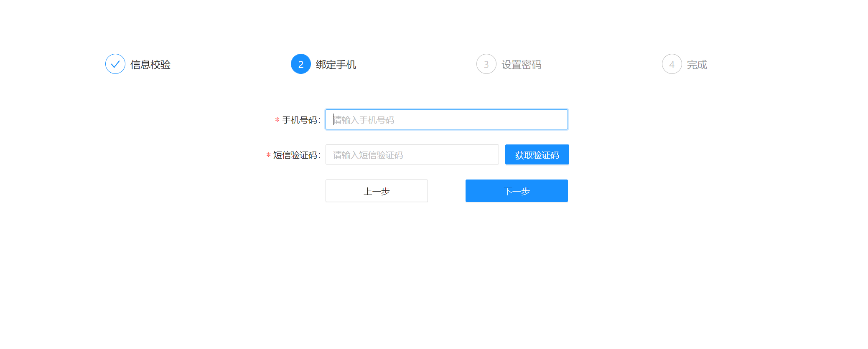The width and height of the screenshot is (868, 349).
Task: Click the connector line between 设置密码 and 完成
Action: pos(602,64)
